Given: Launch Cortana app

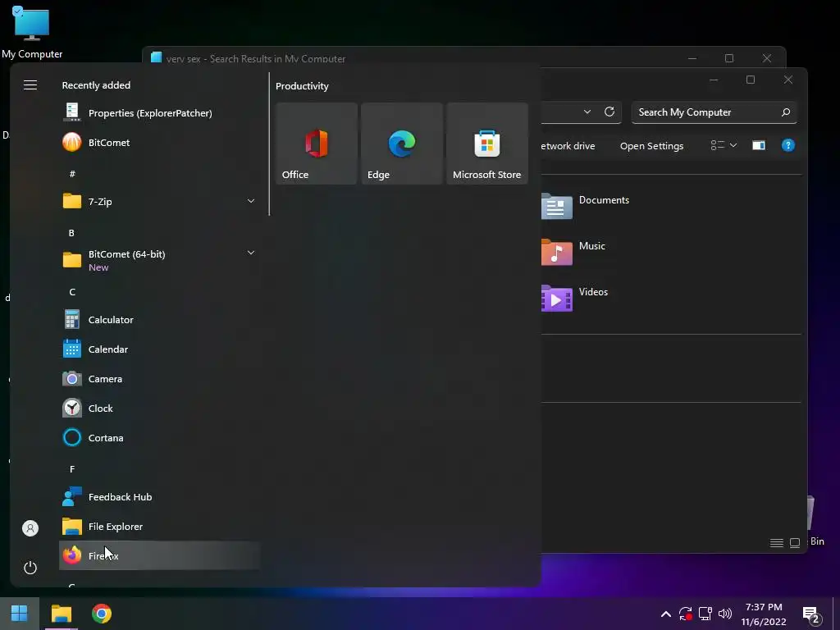Looking at the screenshot, I should coord(160,438).
